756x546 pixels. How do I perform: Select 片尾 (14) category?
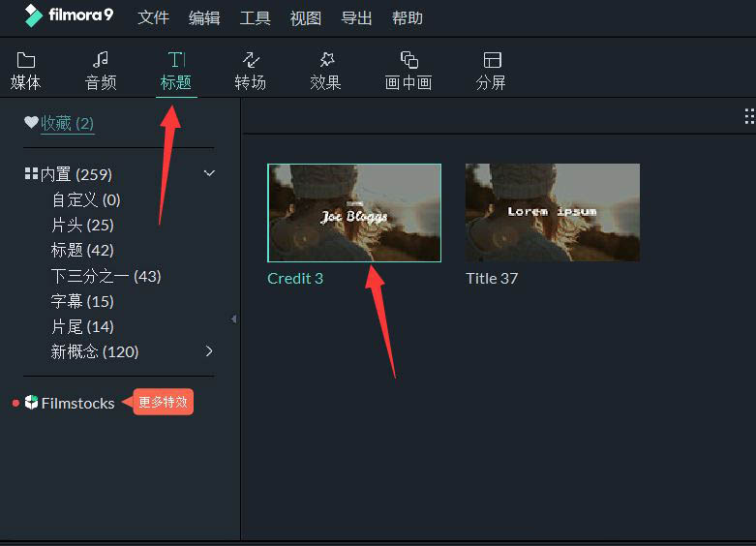[82, 326]
